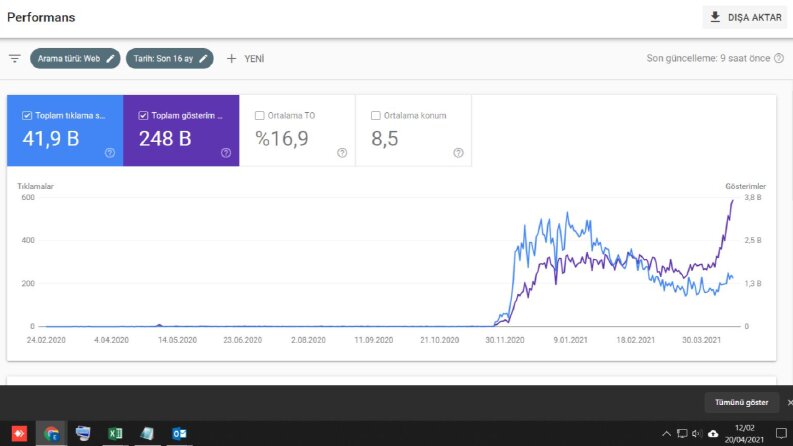Click the blue clicks peak near 9.01.2021
The image size is (793, 446).
567,214
